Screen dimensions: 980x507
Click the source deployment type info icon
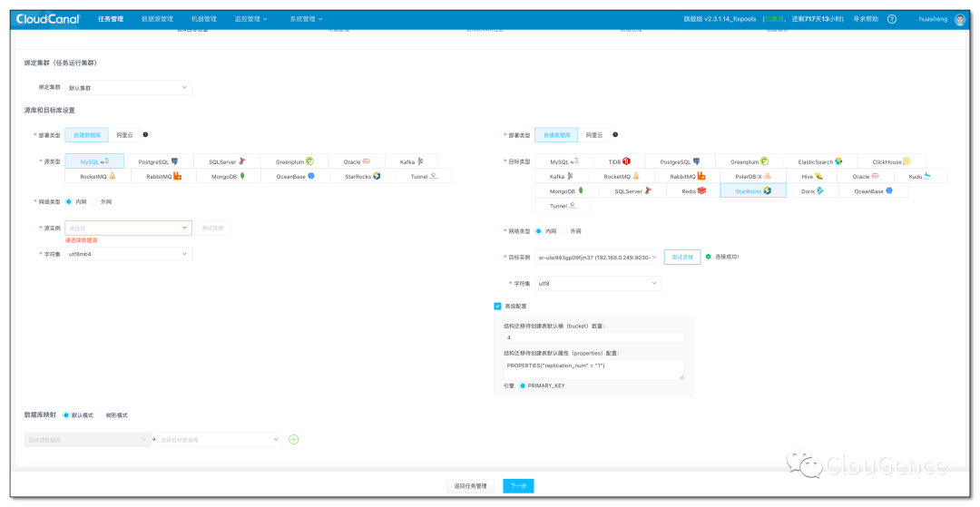point(145,134)
